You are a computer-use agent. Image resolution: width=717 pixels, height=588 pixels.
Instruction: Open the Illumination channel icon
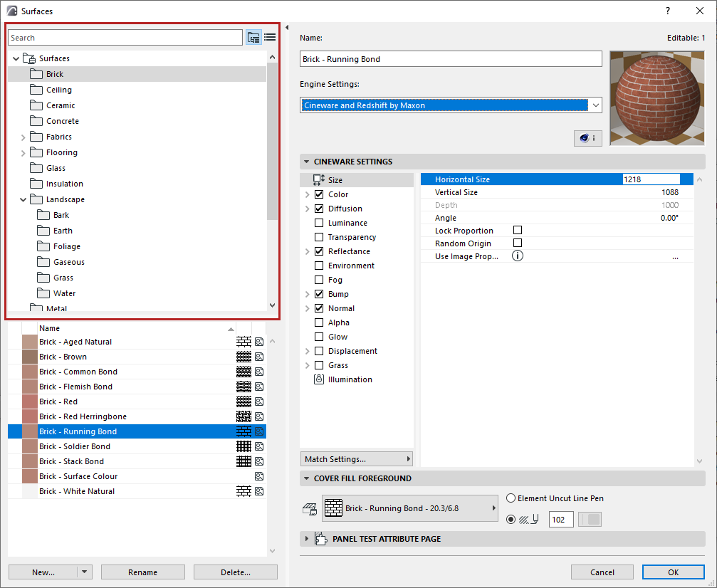tap(319, 379)
